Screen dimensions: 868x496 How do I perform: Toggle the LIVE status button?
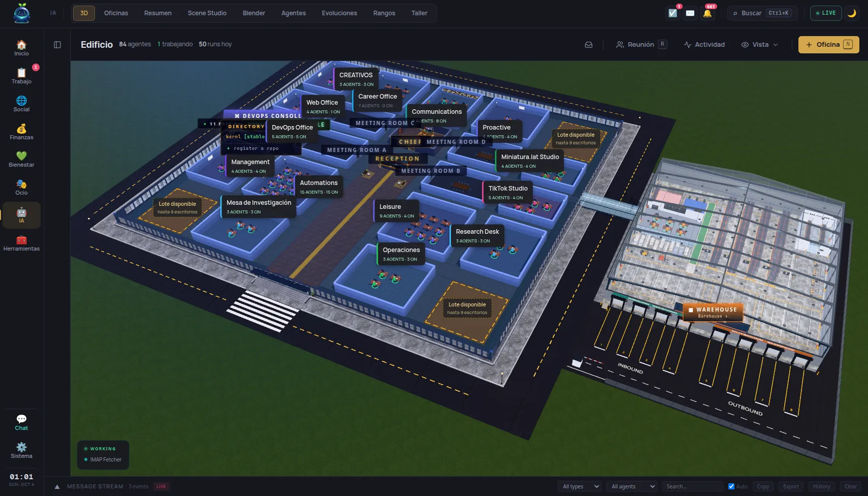point(826,13)
